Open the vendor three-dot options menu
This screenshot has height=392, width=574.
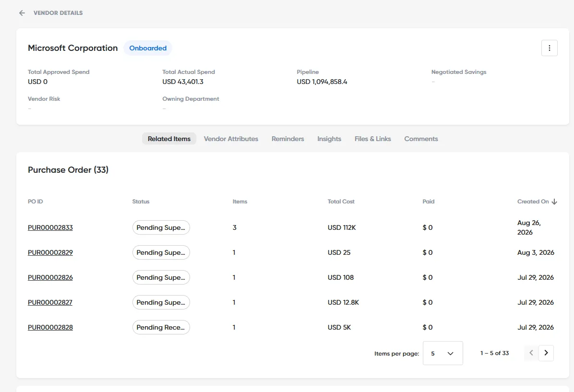[549, 48]
